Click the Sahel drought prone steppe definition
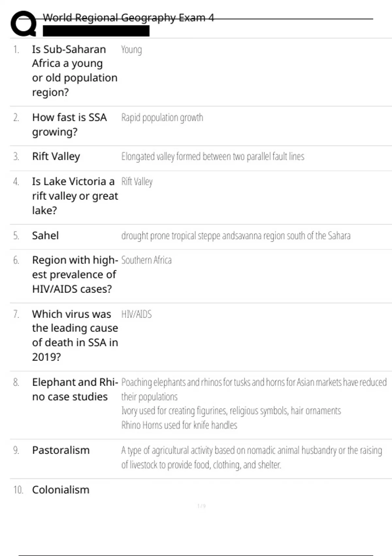Image resolution: width=392 pixels, height=556 pixels. [236, 236]
